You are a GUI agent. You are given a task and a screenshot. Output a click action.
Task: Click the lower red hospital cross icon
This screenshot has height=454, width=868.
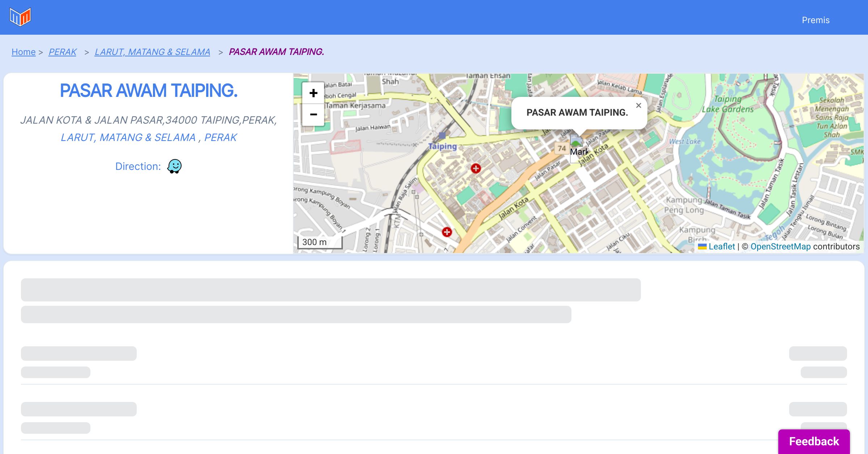point(447,232)
